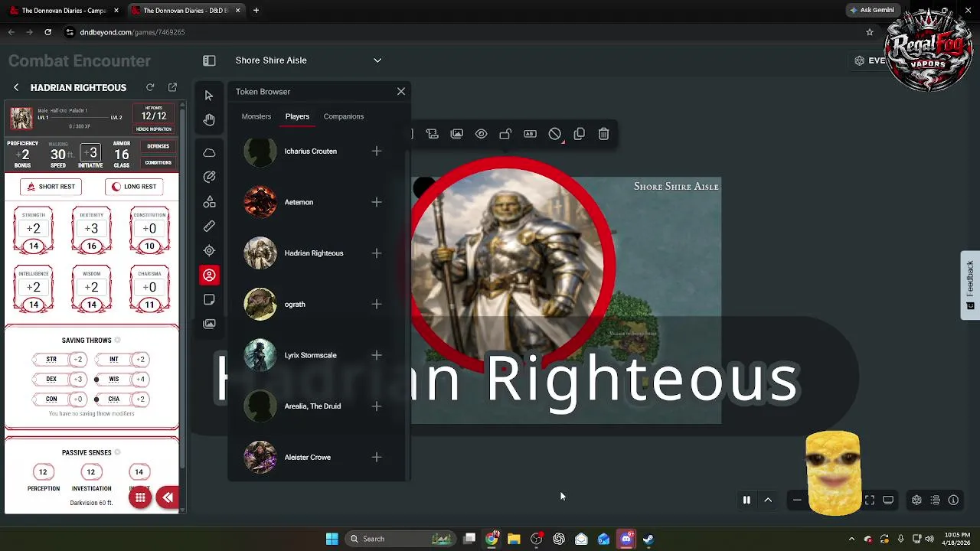Change the token image icon

tap(457, 134)
